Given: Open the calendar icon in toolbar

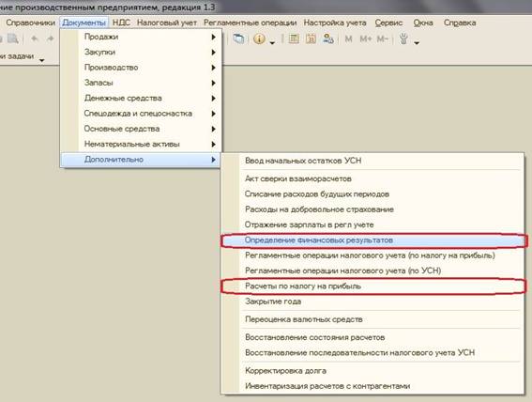Looking at the screenshot, I should pos(311,39).
